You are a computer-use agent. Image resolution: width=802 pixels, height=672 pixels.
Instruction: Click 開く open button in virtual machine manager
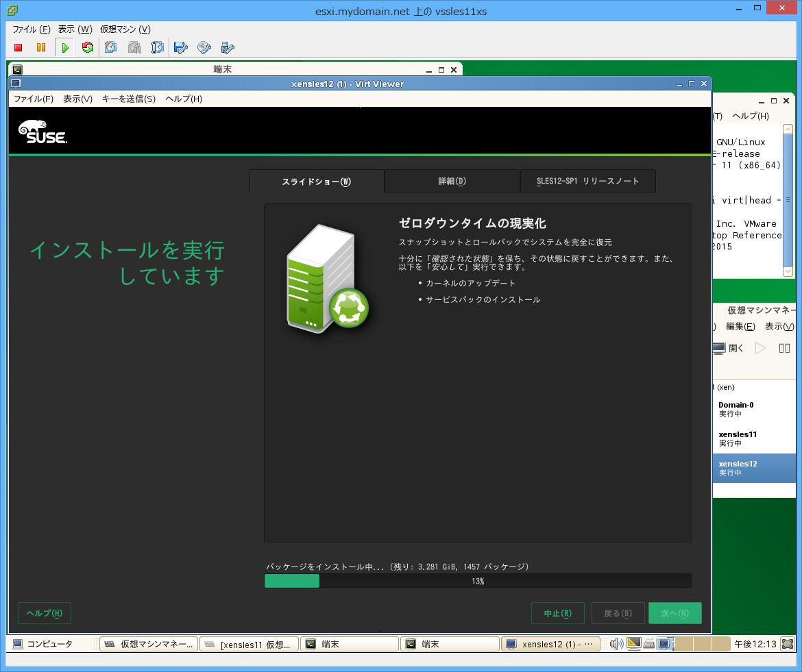click(729, 348)
